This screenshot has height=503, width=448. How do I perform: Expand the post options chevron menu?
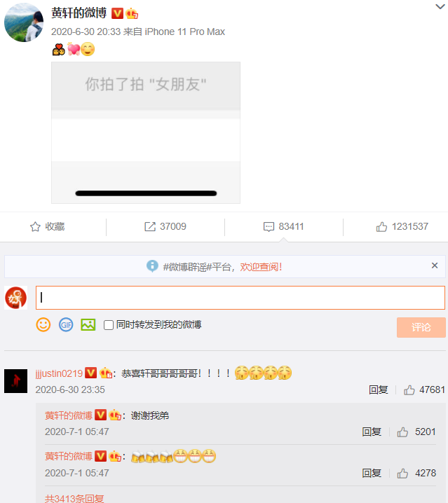pyautogui.click(x=440, y=6)
